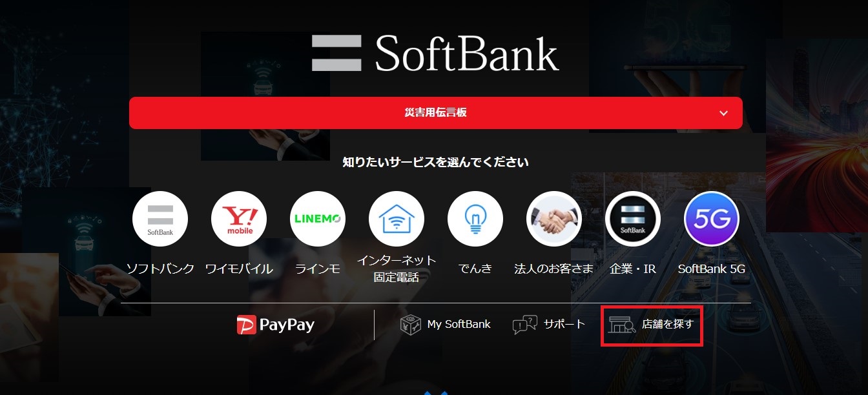The height and width of the screenshot is (395, 868).
Task: Click the SoftBank main logo at top
Action: click(435, 53)
